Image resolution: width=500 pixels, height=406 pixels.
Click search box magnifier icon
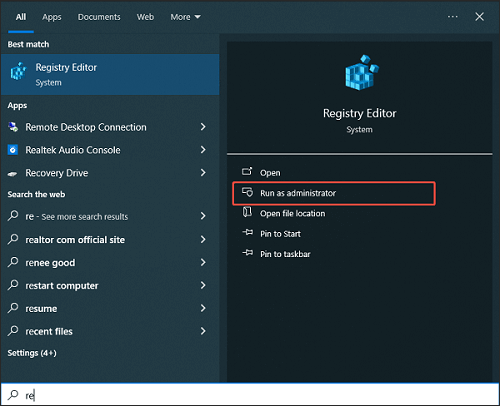(x=13, y=395)
